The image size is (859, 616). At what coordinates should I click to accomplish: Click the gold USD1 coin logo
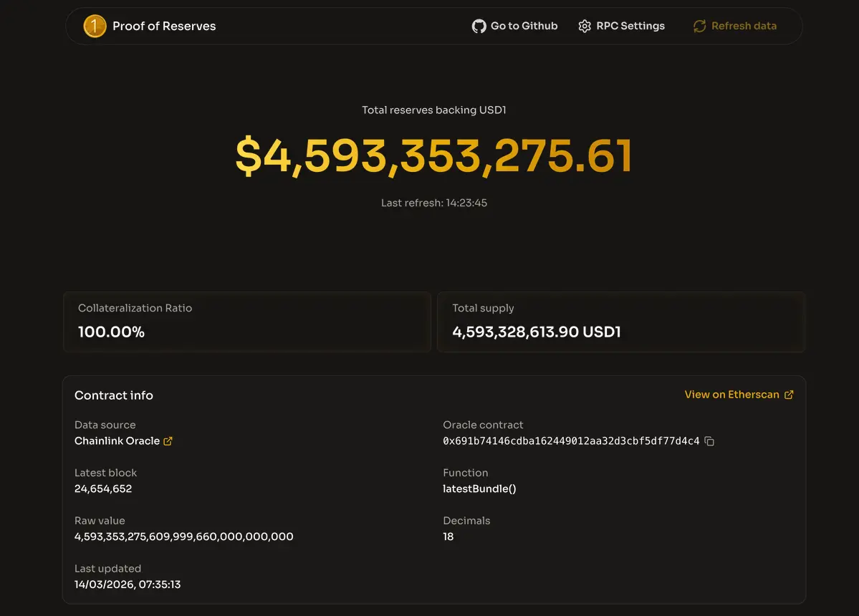[x=95, y=26]
